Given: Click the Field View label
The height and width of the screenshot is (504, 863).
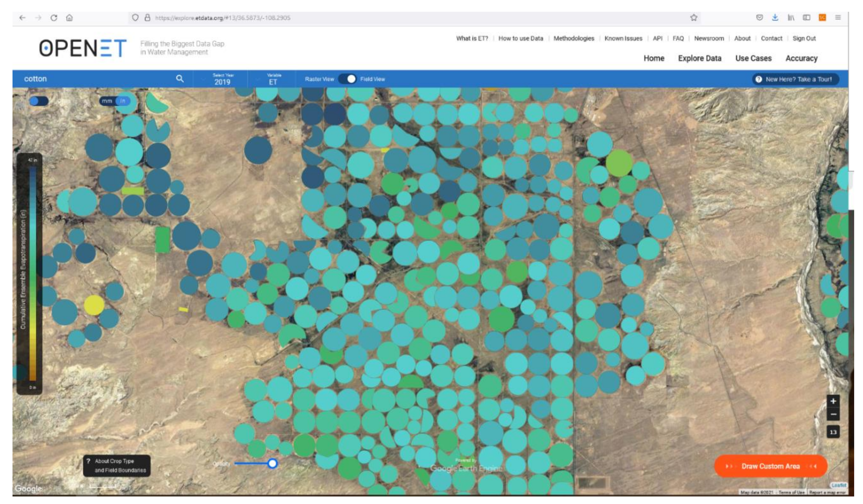Looking at the screenshot, I should (372, 79).
